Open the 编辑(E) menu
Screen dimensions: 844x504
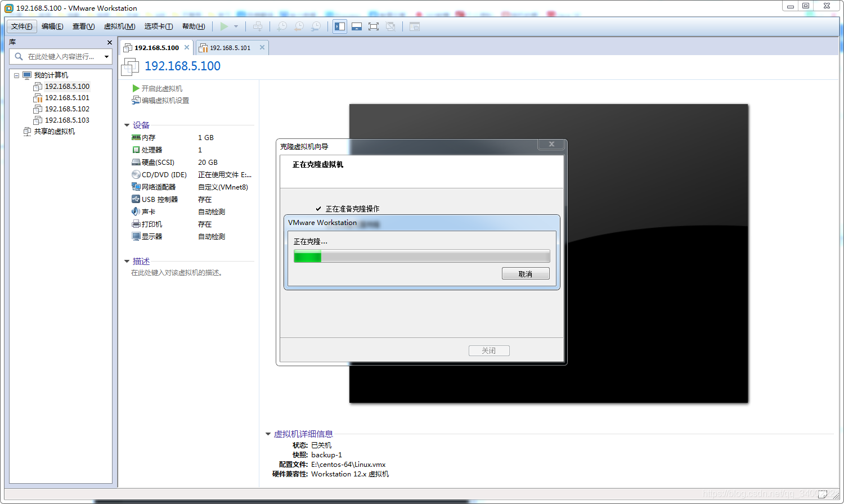click(x=52, y=26)
